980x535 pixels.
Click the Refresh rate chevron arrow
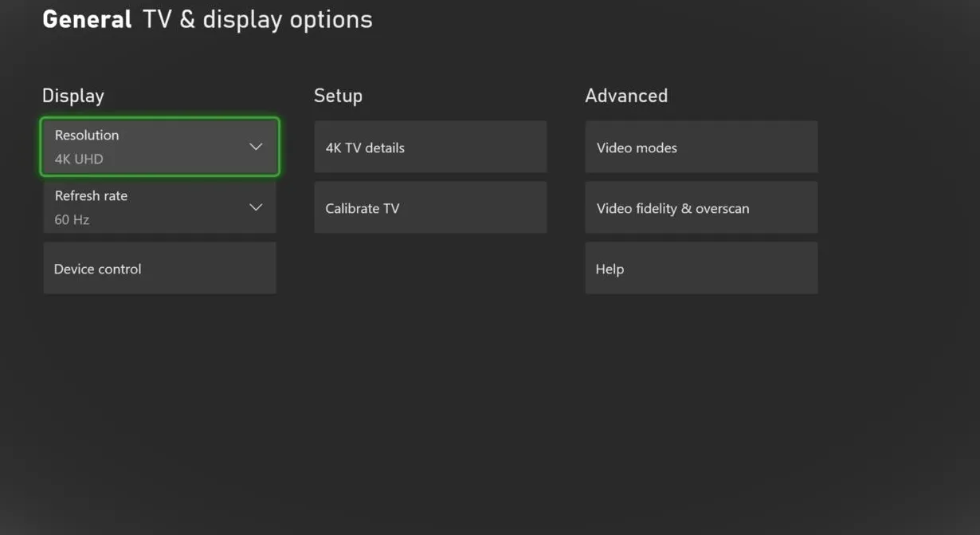tap(256, 207)
